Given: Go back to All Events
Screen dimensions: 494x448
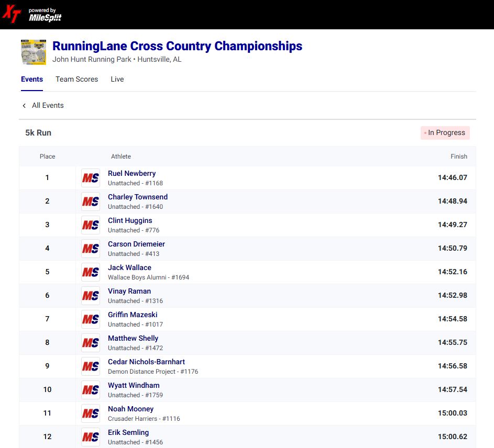Looking at the screenshot, I should (x=48, y=106).
